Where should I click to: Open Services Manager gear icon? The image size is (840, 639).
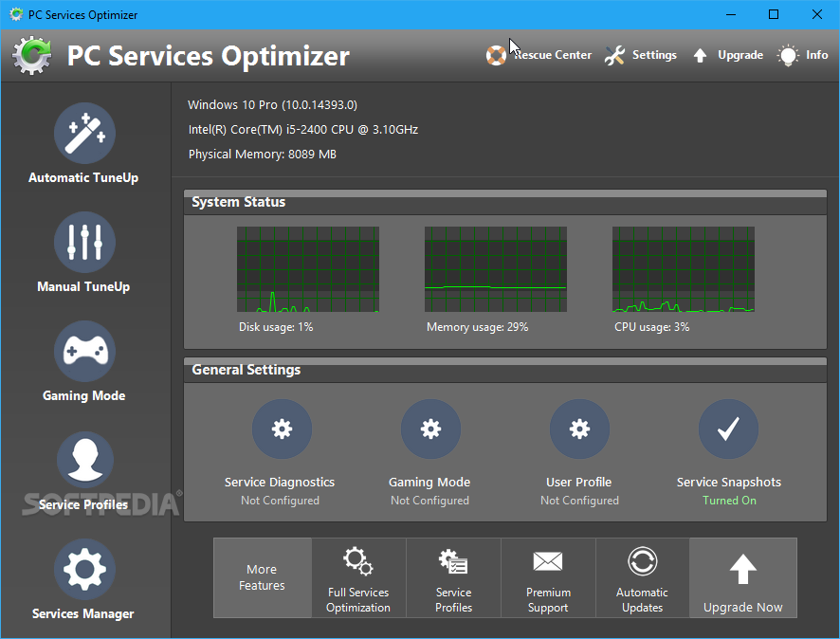coord(84,570)
